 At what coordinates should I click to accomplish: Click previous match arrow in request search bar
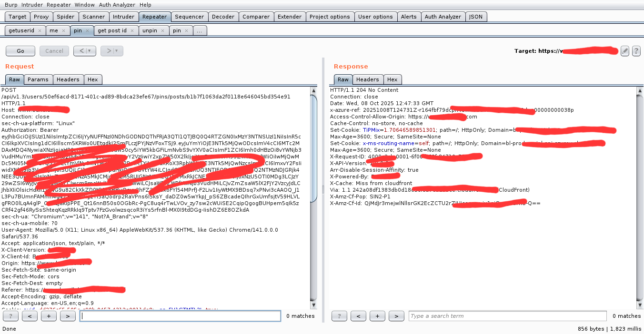point(30,316)
